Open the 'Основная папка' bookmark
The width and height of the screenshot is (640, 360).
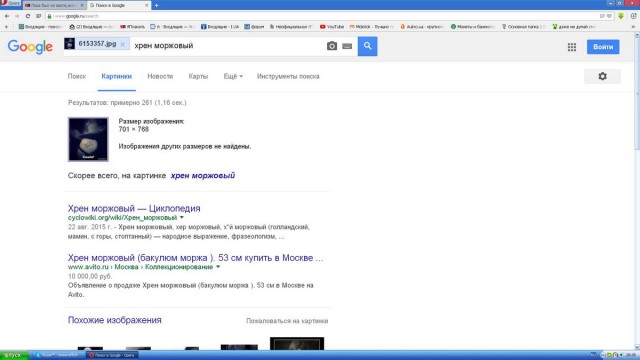point(524,27)
